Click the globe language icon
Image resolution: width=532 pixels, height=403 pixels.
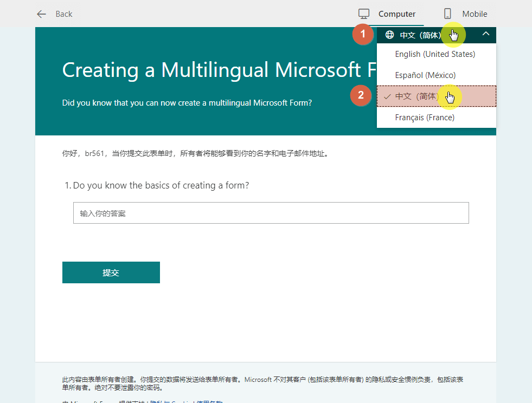[389, 35]
